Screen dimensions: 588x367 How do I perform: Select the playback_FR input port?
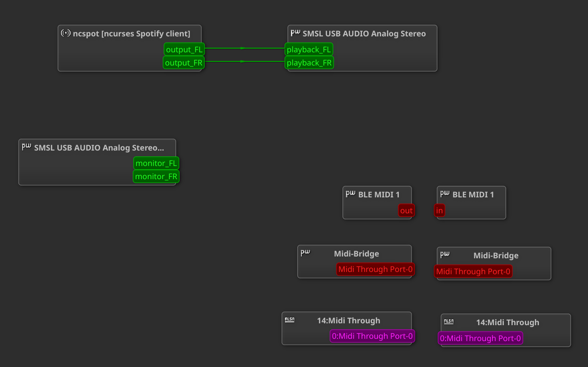coord(309,63)
